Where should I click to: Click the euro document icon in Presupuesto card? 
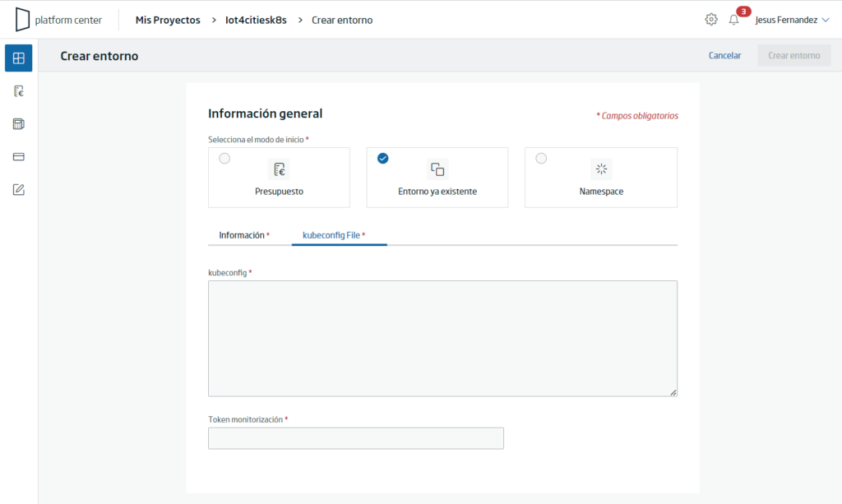pyautogui.click(x=280, y=169)
